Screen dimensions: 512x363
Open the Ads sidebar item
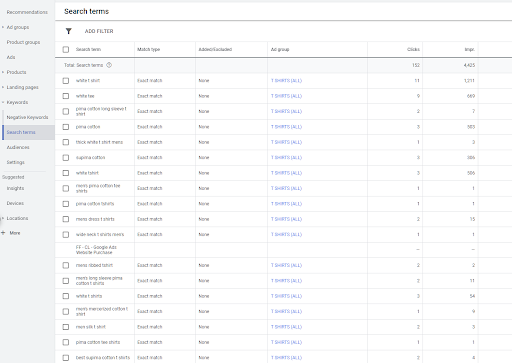pos(11,57)
